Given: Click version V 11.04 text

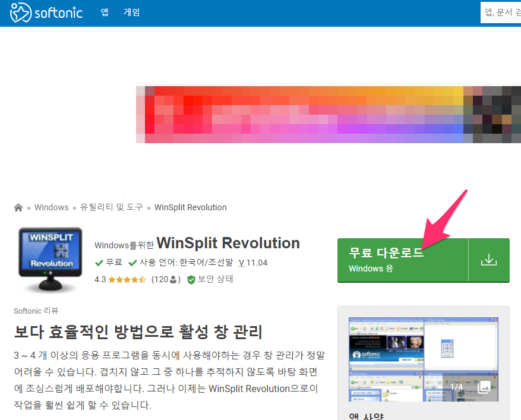Looking at the screenshot, I should (253, 263).
